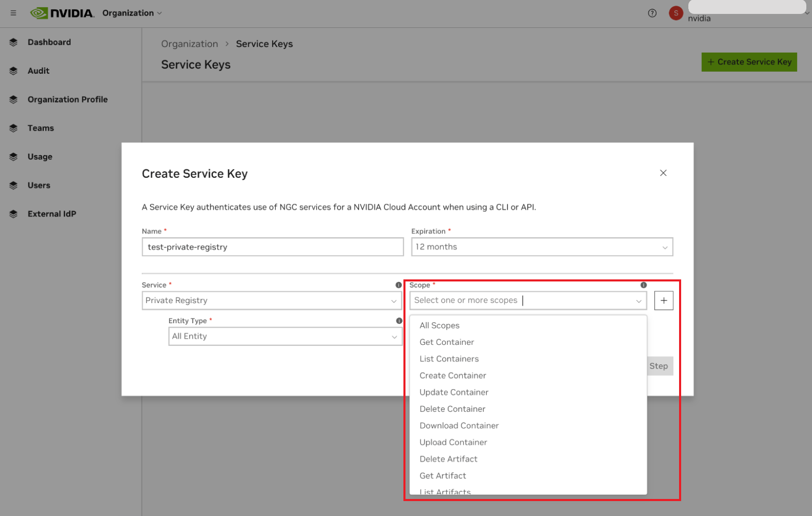Go to Dashboard in sidebar
The height and width of the screenshot is (516, 812).
click(x=49, y=42)
